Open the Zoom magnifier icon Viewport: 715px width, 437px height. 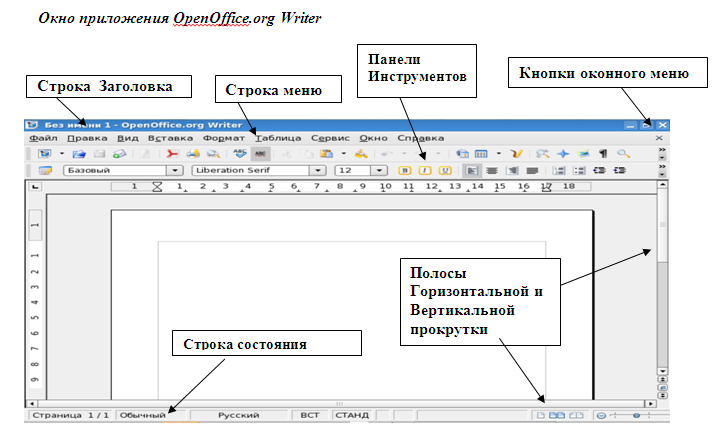tap(623, 154)
